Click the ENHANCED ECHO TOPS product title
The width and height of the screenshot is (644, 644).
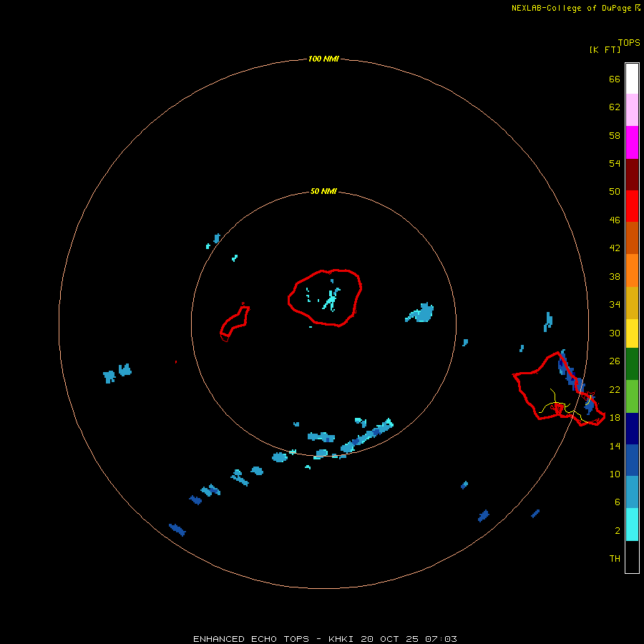[251, 639]
